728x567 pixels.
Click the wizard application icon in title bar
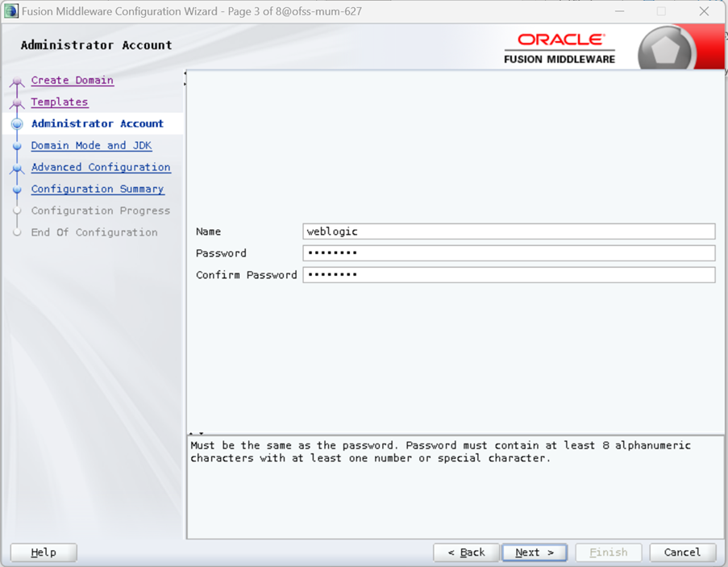coord(10,11)
